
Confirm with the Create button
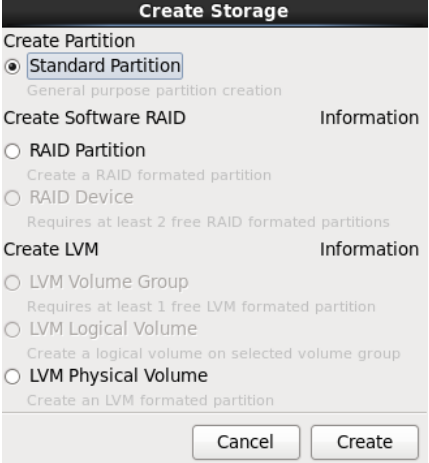(x=365, y=442)
